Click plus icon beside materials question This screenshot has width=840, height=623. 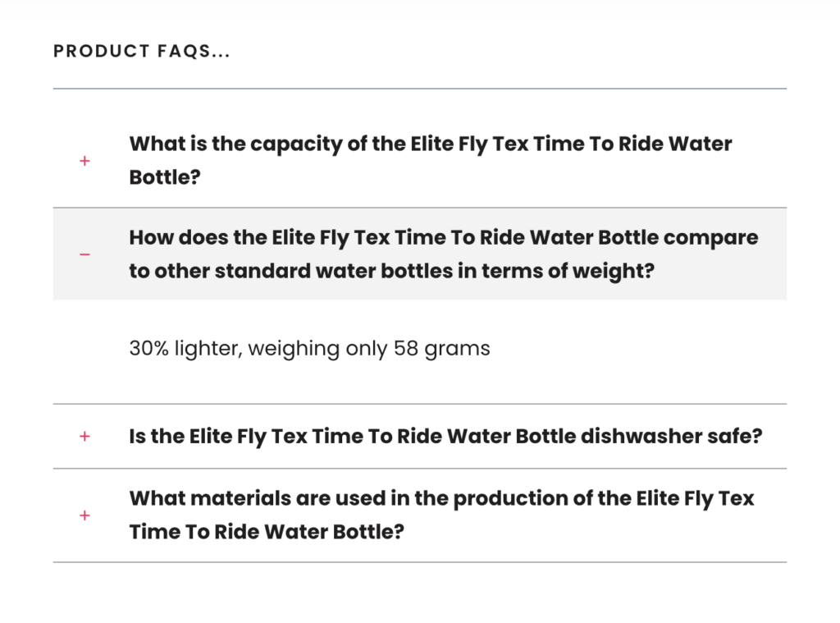[84, 515]
